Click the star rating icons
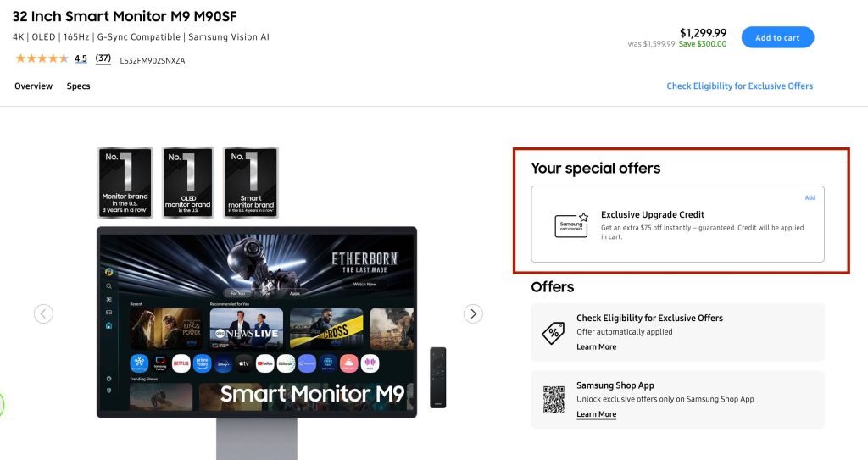This screenshot has height=460, width=868. pos(42,58)
